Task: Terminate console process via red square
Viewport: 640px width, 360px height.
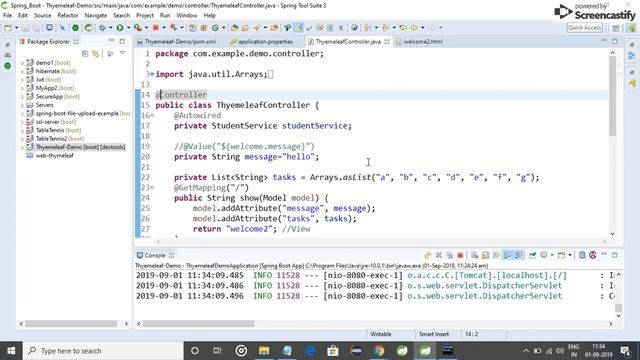Action: pyautogui.click(x=460, y=255)
